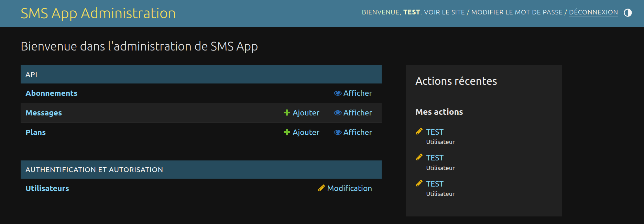Click the API section header
Viewport: 644px width, 224px height.
[x=31, y=75]
